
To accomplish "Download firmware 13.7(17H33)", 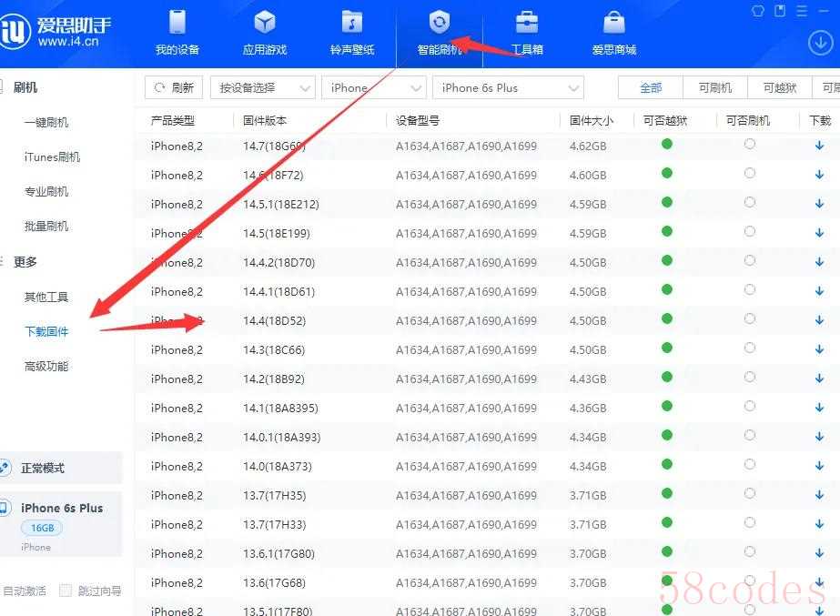I will [x=819, y=524].
